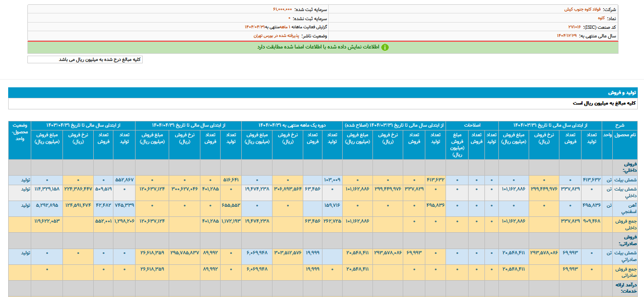The height and width of the screenshot is (297, 644).
Task: Select the آهن اسفنجی product row label
Action: [x=625, y=208]
